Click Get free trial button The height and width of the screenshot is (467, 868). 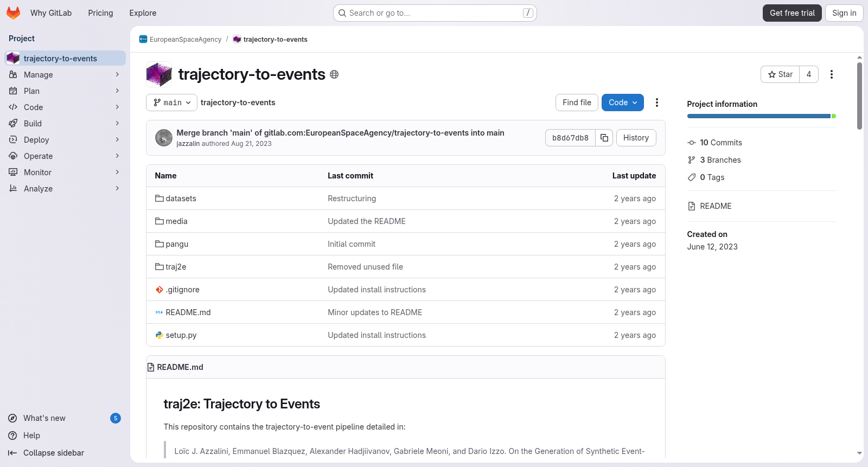click(792, 13)
